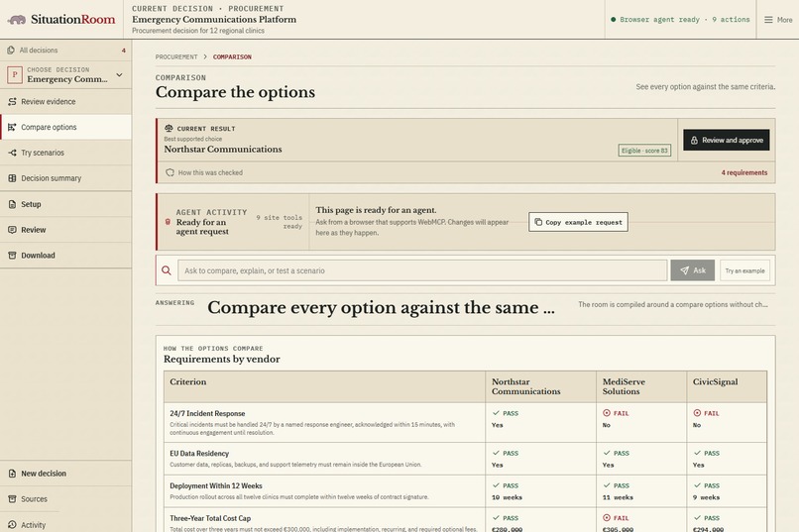The height and width of the screenshot is (532, 799).
Task: Select Compare options in sidebar
Action: point(65,127)
